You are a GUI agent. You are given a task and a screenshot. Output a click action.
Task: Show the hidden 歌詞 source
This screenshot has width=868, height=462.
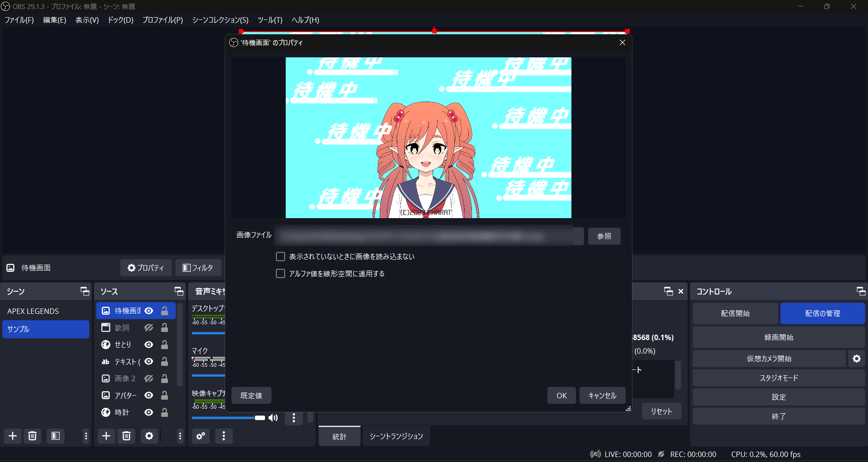point(149,327)
